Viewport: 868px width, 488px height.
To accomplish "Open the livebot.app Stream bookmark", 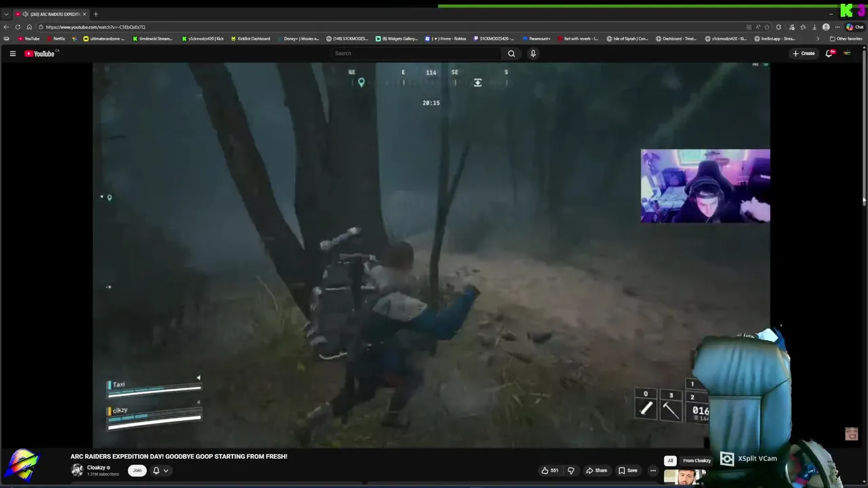I will [774, 39].
